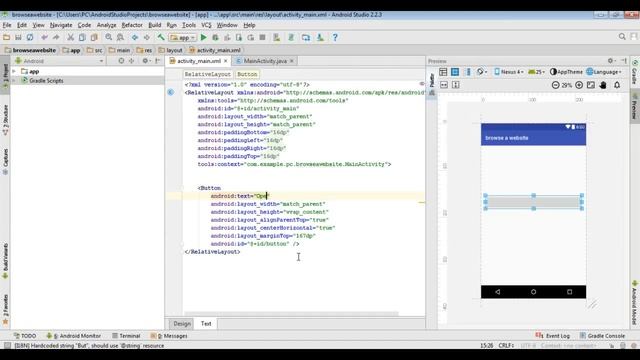Click the Cut scissors icon
Screen dimensions: 640x360
point(70,38)
